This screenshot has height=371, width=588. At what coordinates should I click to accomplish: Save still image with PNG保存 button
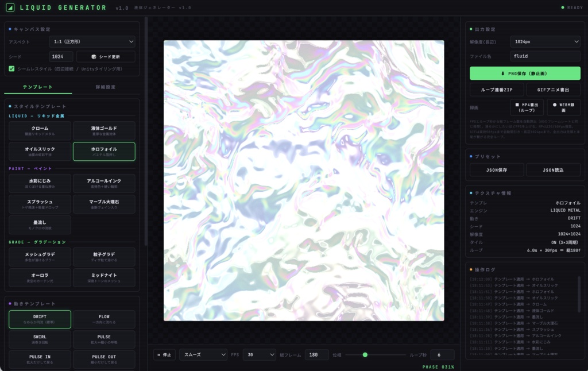coord(525,74)
